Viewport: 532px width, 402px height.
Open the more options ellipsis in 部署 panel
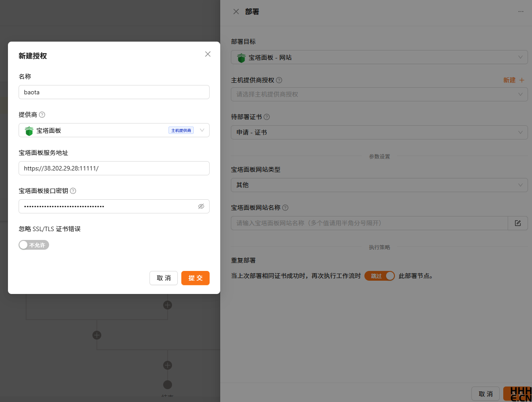(521, 12)
